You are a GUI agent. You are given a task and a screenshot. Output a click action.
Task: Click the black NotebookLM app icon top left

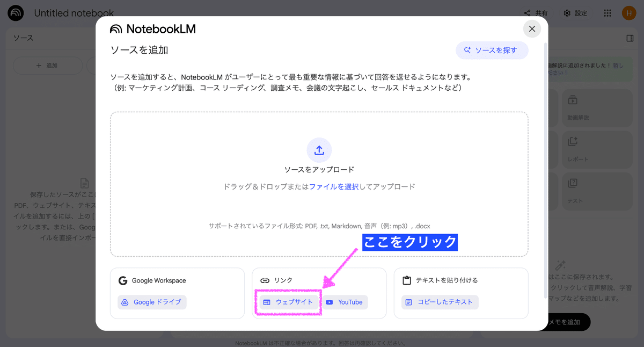point(15,12)
